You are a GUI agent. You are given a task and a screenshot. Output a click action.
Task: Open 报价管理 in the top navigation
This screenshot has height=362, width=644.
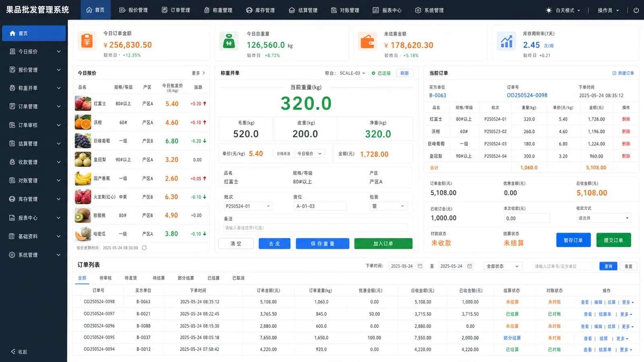click(134, 10)
